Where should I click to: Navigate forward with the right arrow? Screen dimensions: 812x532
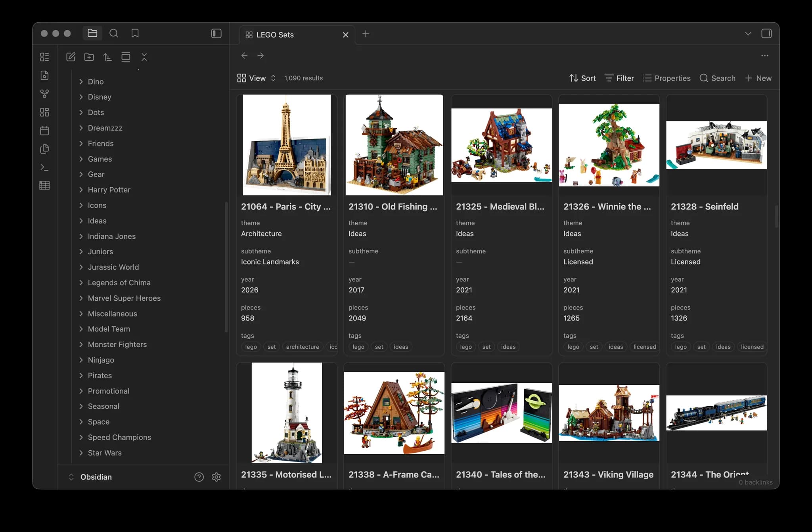click(x=260, y=56)
